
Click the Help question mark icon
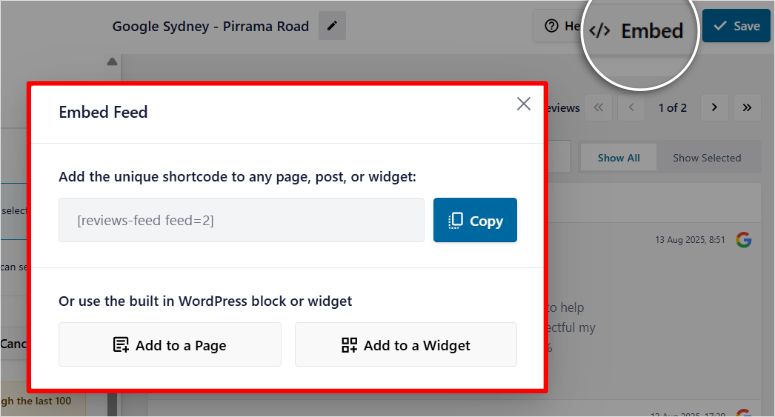[551, 26]
